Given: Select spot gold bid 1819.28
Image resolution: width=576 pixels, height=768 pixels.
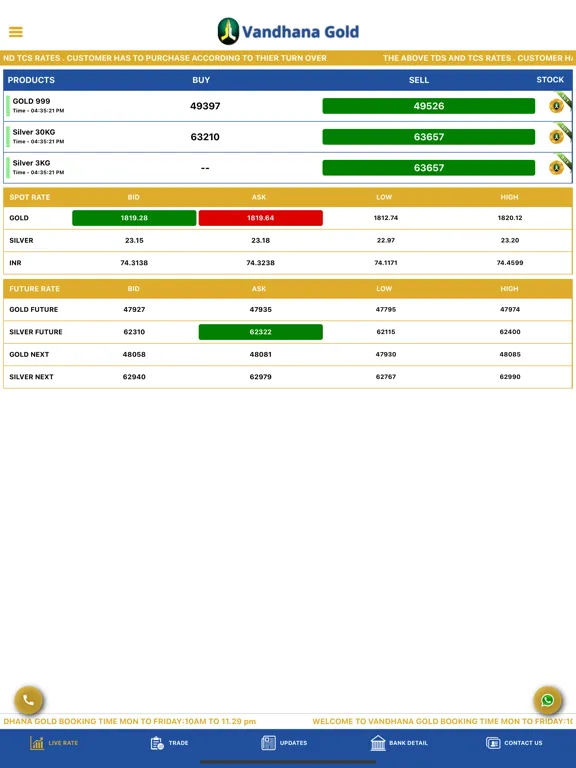Looking at the screenshot, I should (134, 218).
